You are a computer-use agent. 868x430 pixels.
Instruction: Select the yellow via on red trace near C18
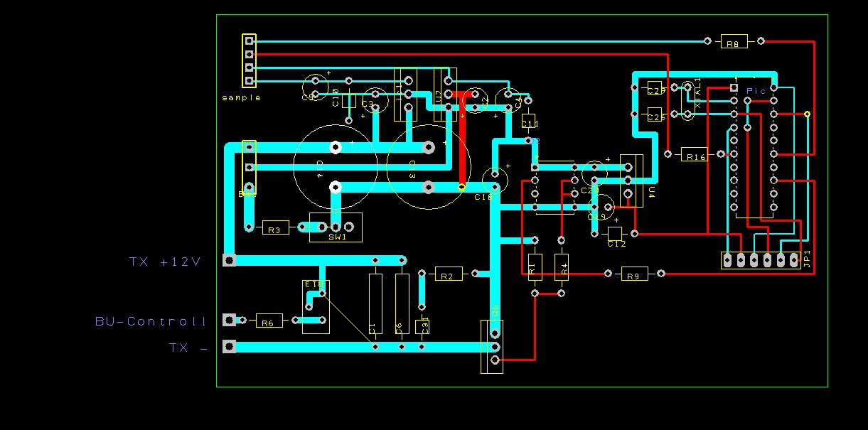pos(461,187)
